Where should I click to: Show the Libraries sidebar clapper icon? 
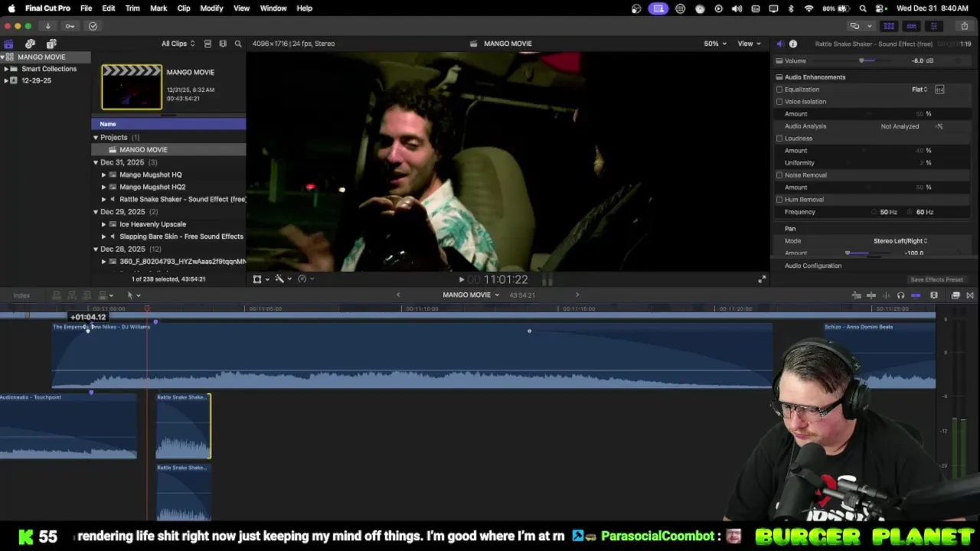pos(8,44)
